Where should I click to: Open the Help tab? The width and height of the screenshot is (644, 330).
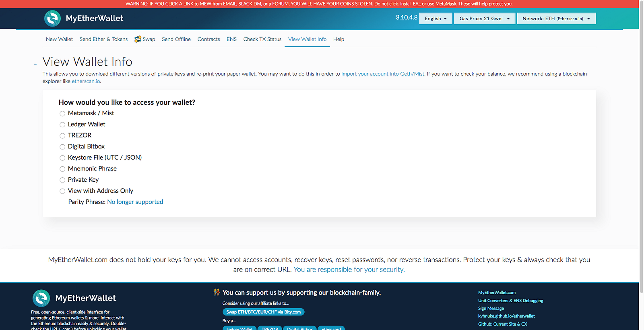[x=339, y=39]
